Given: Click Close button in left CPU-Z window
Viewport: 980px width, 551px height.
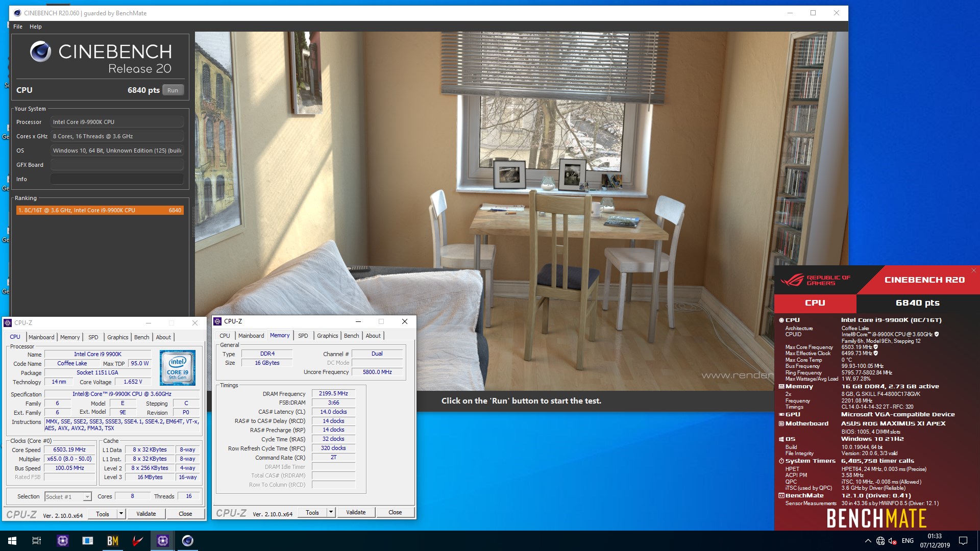Looking at the screenshot, I should pyautogui.click(x=185, y=514).
